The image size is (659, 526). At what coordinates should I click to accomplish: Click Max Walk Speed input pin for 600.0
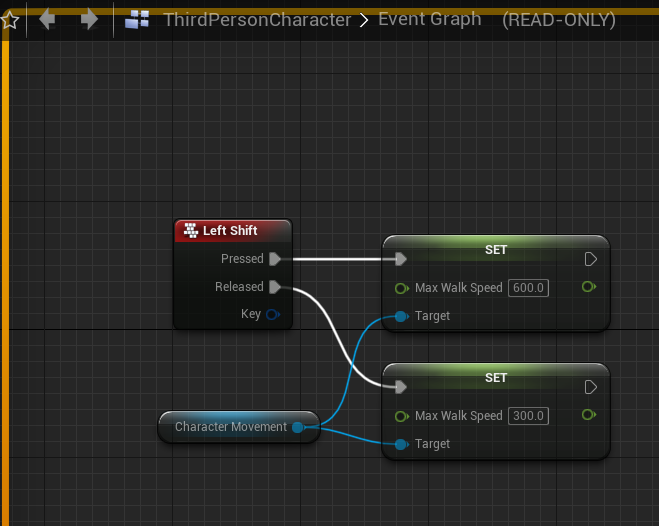coord(401,288)
